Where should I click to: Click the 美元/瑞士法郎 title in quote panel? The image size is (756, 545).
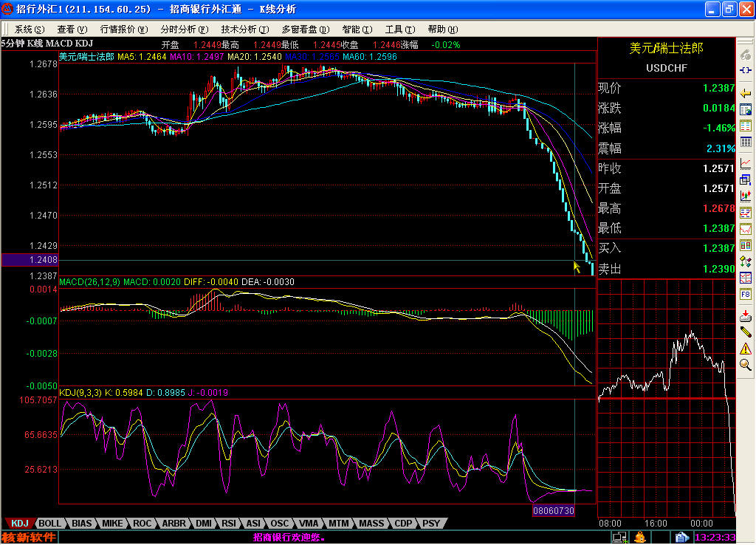666,48
